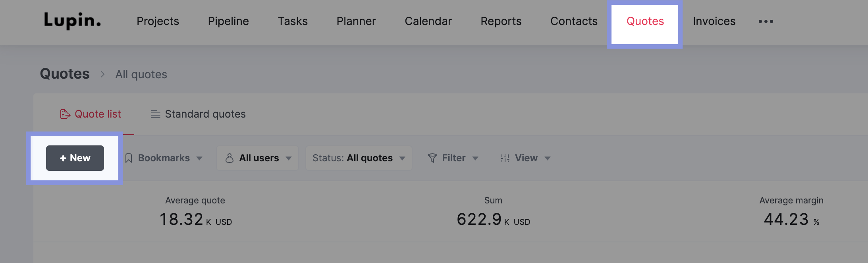Screen dimensions: 868x263
Task: Click the View settings sliders icon
Action: pyautogui.click(x=505, y=159)
